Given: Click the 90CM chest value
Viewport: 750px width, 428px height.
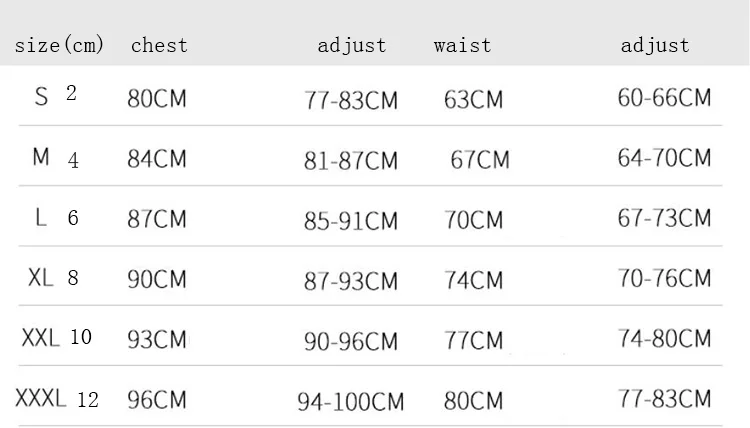Looking at the screenshot, I should point(157,280).
